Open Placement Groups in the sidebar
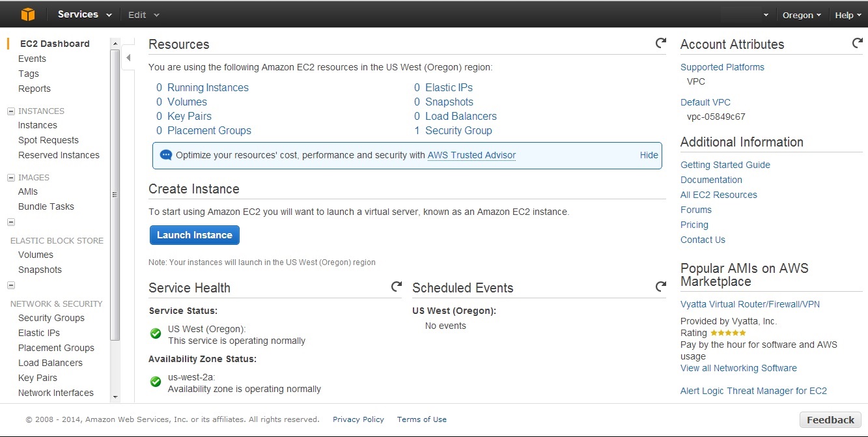The height and width of the screenshot is (437, 868). 56,348
